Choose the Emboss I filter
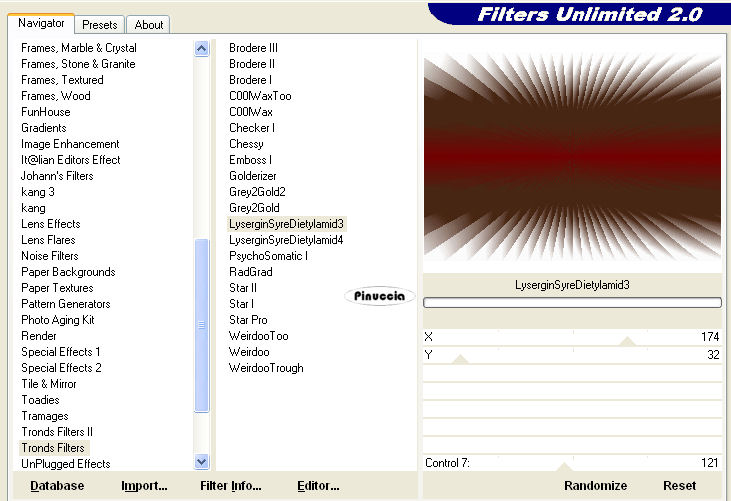731x501 pixels. (x=250, y=160)
